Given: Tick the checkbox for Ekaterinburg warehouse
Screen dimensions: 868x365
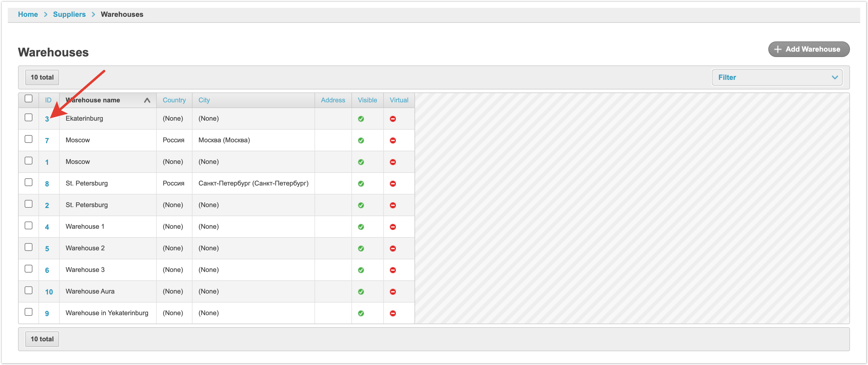Looking at the screenshot, I should 29,117.
